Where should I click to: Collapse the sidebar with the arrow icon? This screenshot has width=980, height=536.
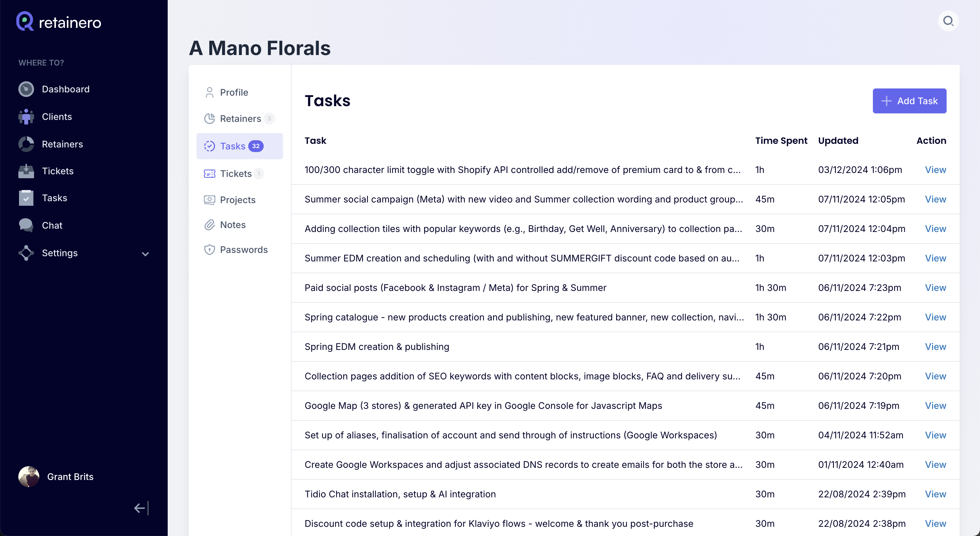coord(141,508)
